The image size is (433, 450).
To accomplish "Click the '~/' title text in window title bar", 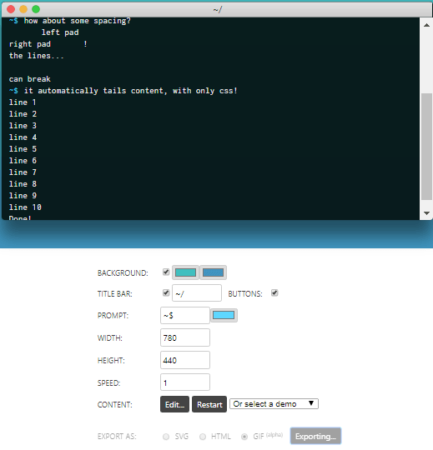I will pos(217,10).
